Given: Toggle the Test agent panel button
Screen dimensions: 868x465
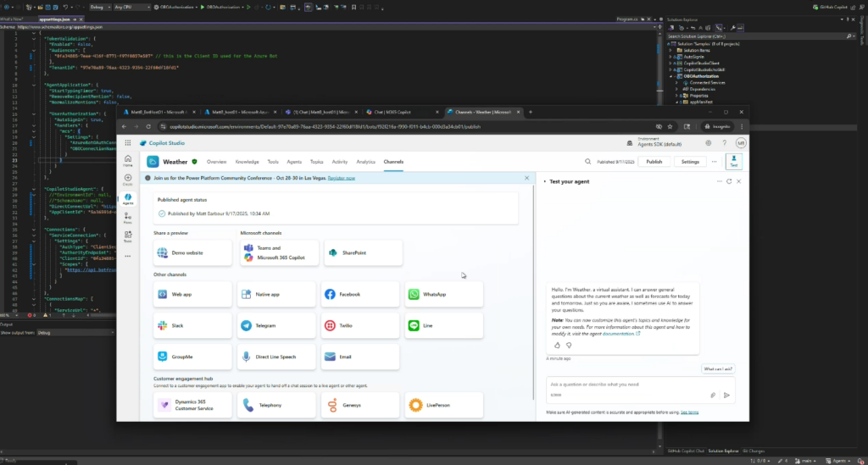Looking at the screenshot, I should [733, 161].
